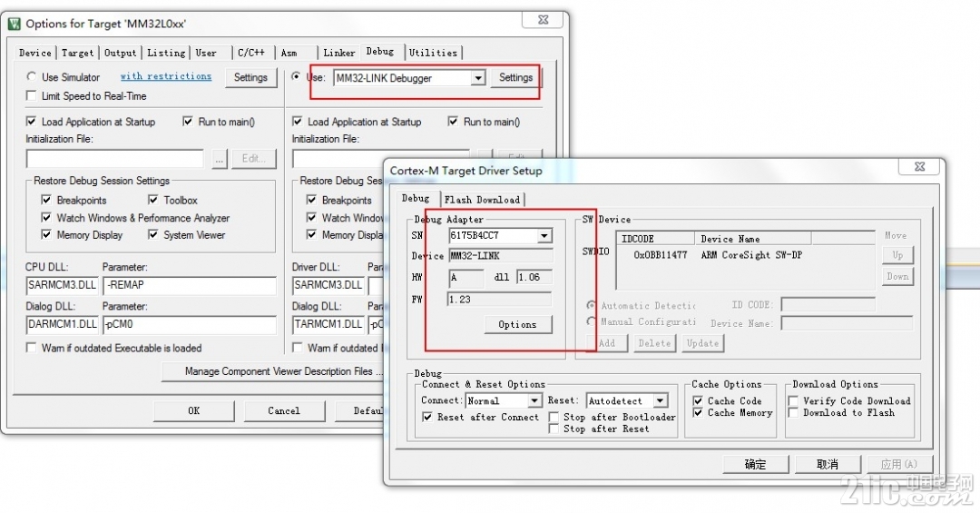This screenshot has width=980, height=513.
Task: Select the Use Simulator radio button
Action: point(31,76)
